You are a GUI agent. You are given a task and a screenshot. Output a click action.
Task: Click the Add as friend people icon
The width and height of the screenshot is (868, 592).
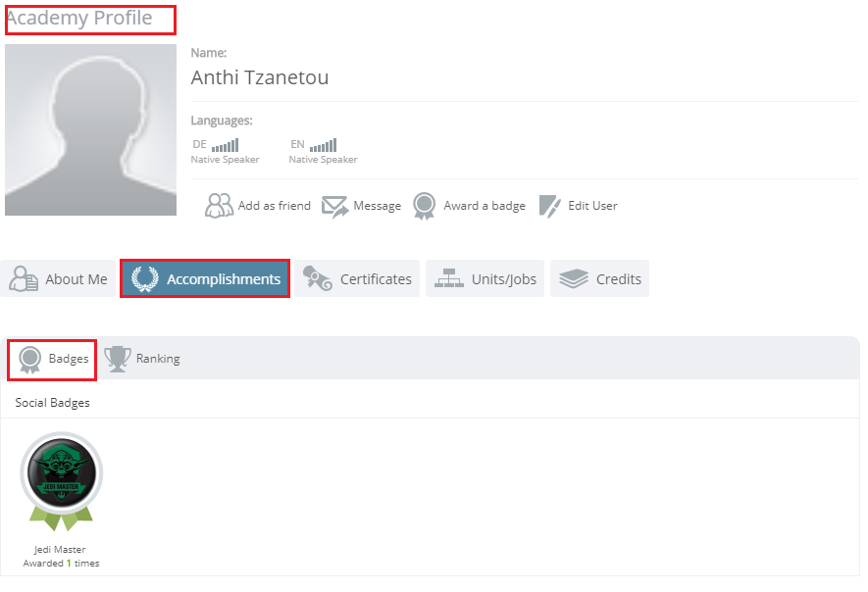pos(220,205)
